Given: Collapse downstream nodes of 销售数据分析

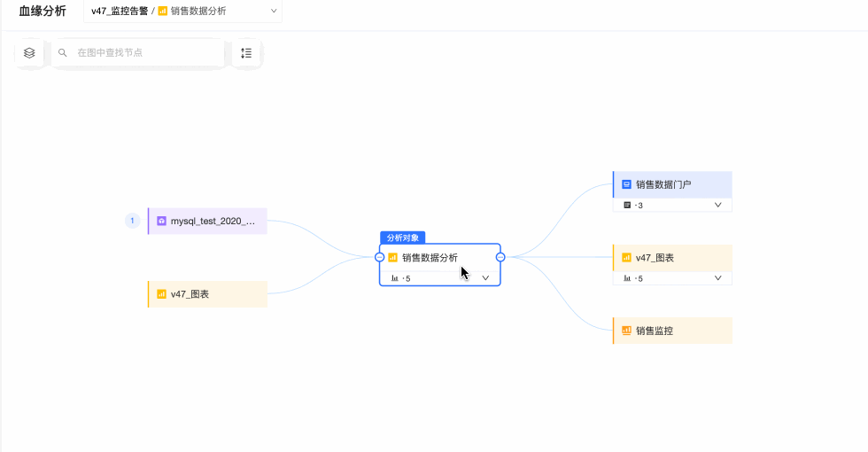Looking at the screenshot, I should point(500,257).
